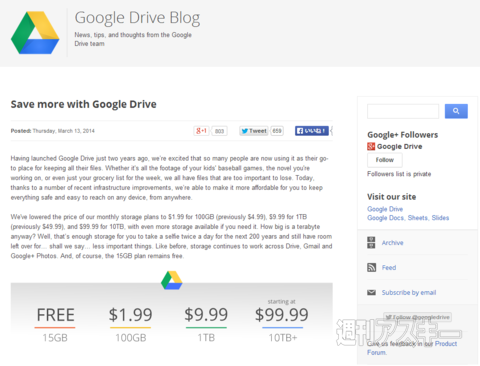Open the Google Docs, Sheets, Slides link
480x366 pixels.
[408, 218]
